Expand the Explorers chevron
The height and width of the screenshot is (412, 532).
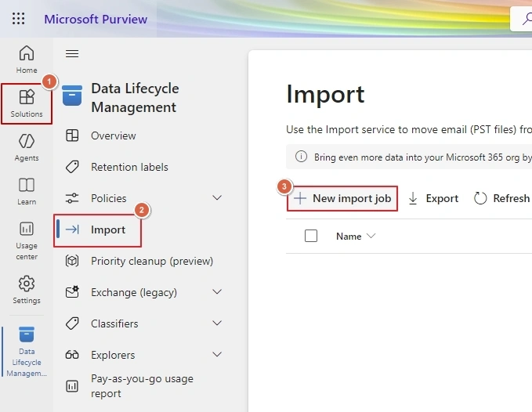pyautogui.click(x=217, y=354)
